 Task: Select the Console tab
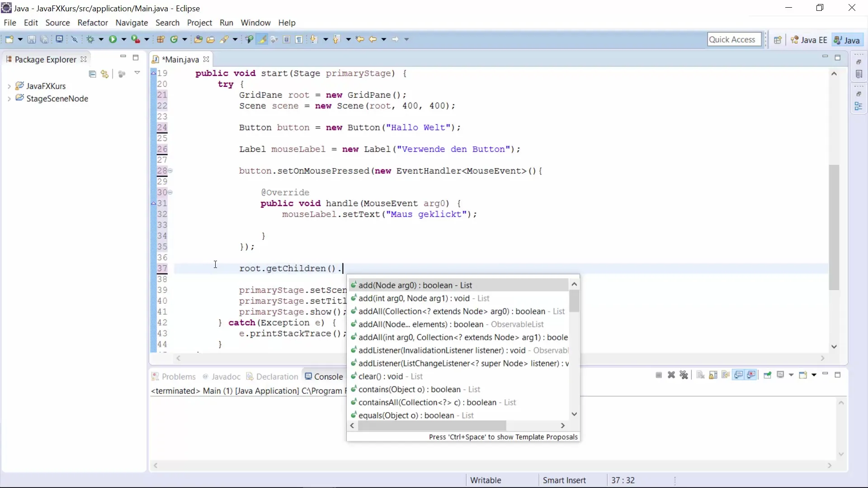pos(324,376)
